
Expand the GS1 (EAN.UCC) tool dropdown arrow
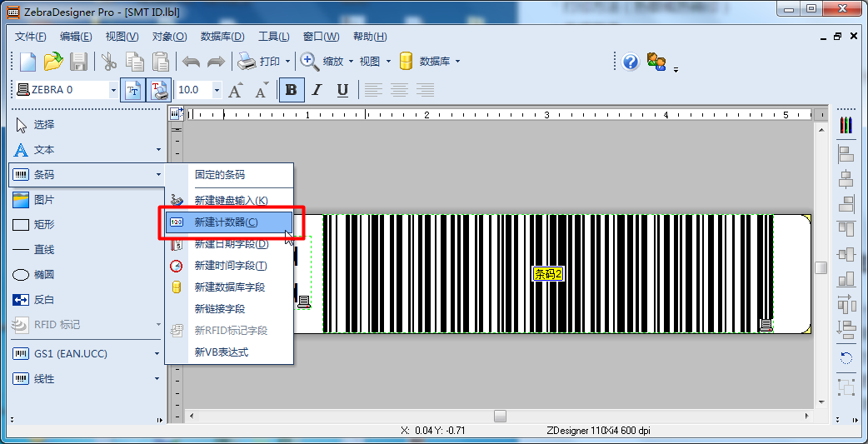pyautogui.click(x=158, y=354)
